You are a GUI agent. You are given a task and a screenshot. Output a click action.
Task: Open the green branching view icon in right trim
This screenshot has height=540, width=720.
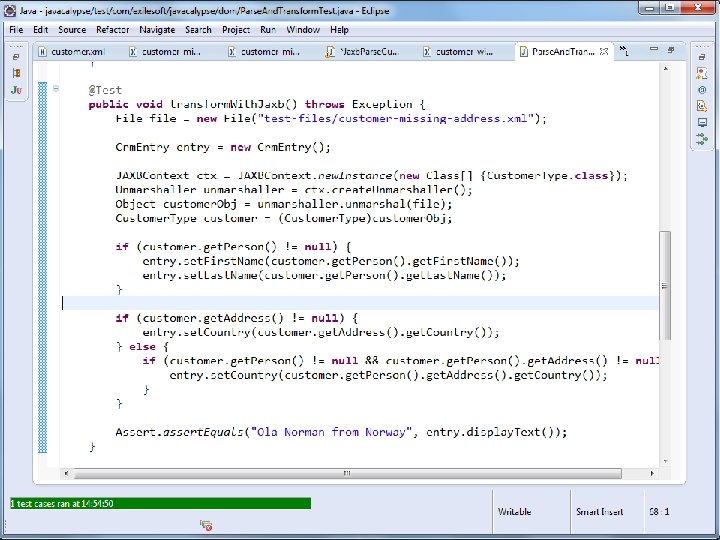pos(702,139)
